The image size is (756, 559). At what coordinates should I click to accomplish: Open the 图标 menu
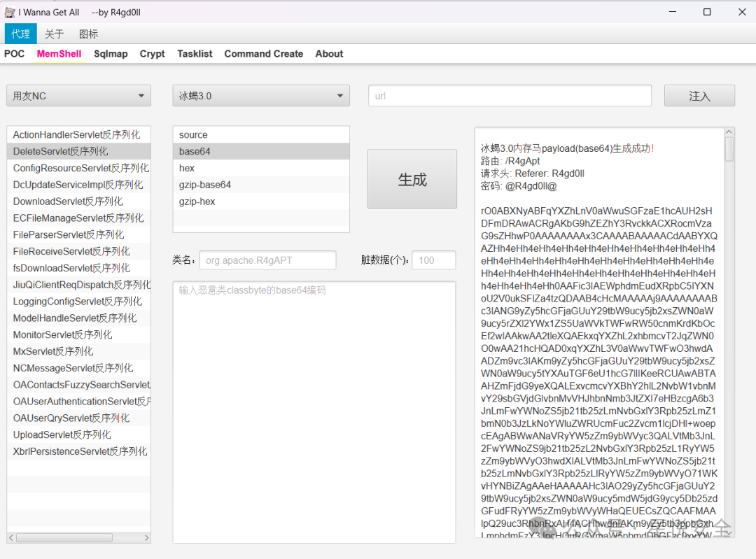(x=88, y=34)
